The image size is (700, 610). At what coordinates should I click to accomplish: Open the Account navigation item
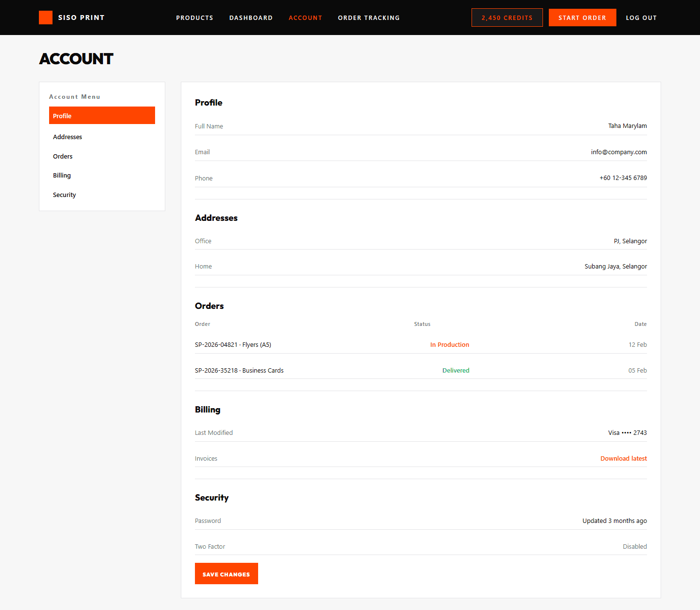point(305,18)
